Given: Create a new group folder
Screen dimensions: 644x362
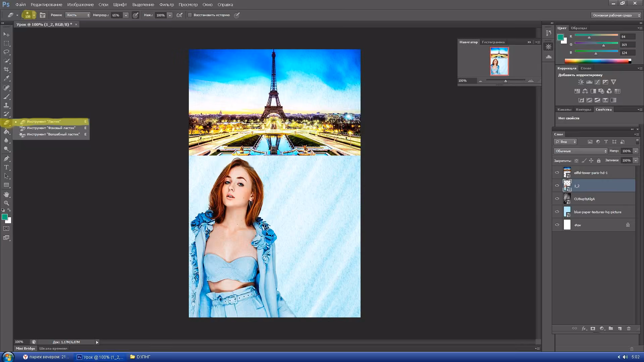Looking at the screenshot, I should click(x=611, y=328).
